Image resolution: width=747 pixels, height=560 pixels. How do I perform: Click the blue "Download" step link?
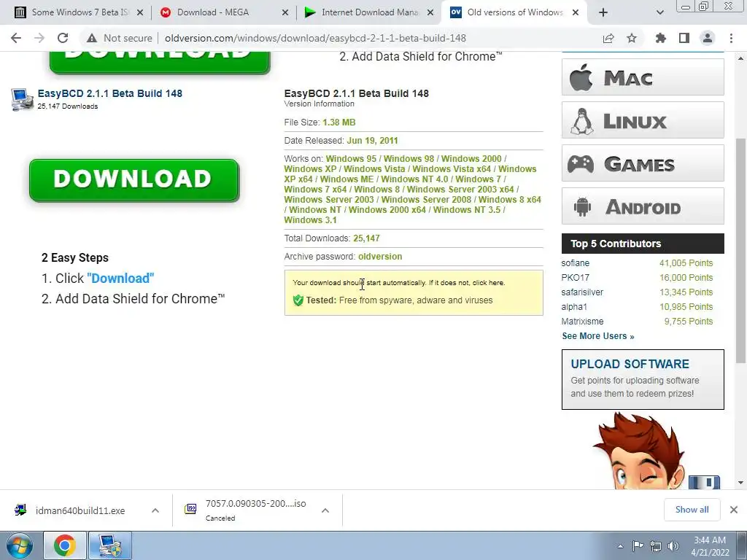(x=120, y=278)
